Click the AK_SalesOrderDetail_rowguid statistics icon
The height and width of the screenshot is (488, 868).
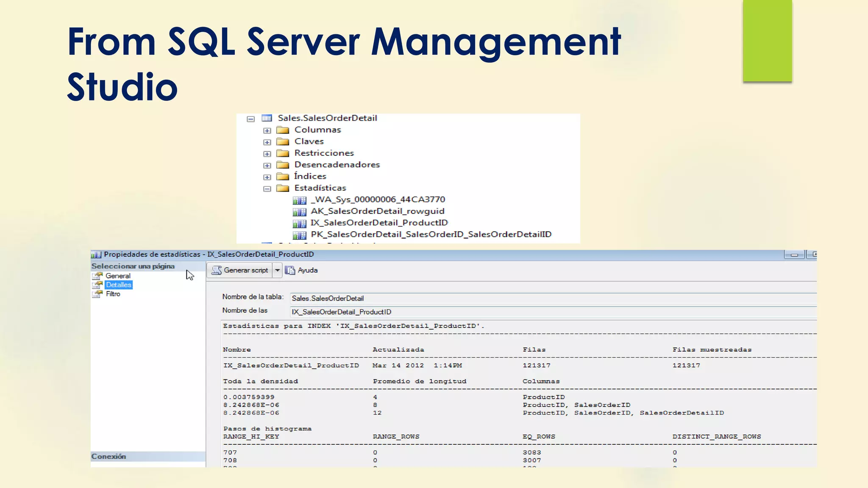299,211
